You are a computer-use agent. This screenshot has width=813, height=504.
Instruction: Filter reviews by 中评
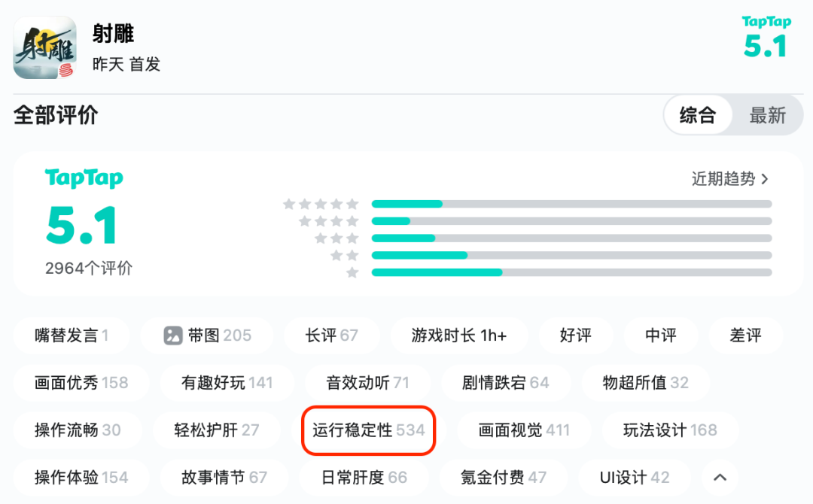pyautogui.click(x=661, y=335)
